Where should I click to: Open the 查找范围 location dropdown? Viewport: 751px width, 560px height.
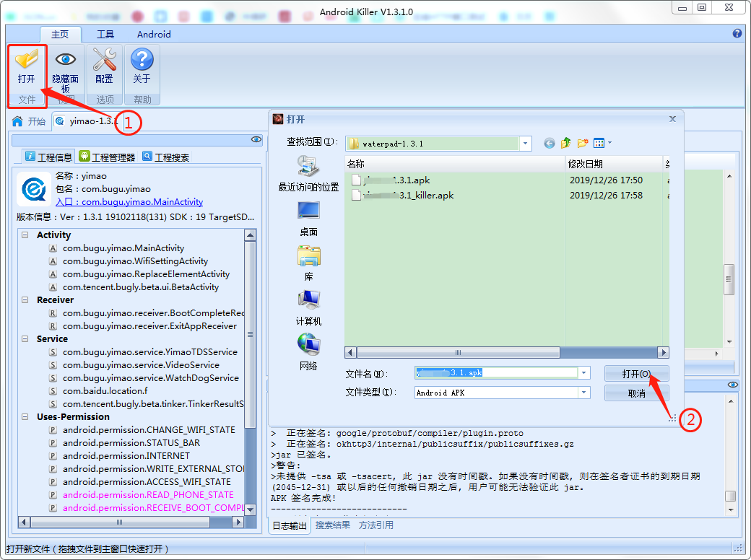(525, 144)
